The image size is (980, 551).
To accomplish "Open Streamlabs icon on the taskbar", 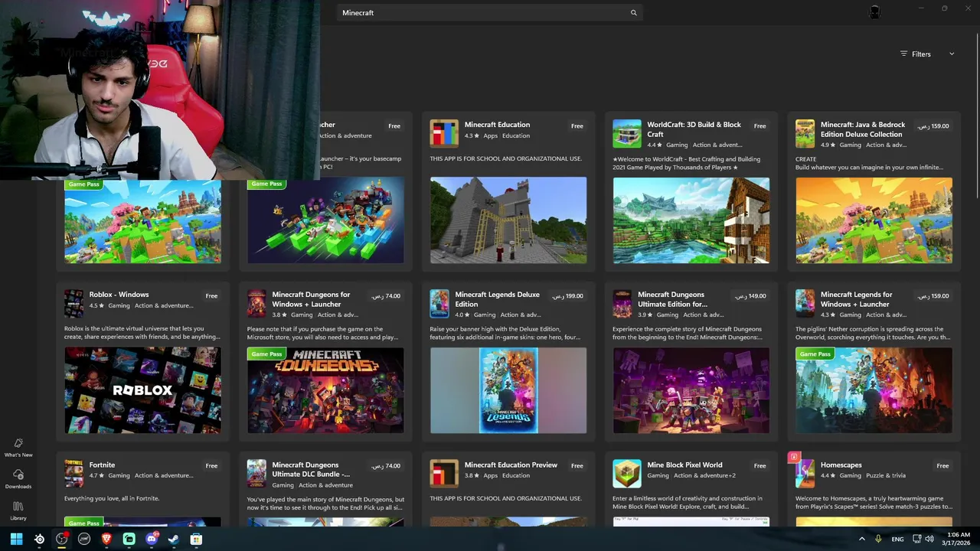I will pos(129,539).
